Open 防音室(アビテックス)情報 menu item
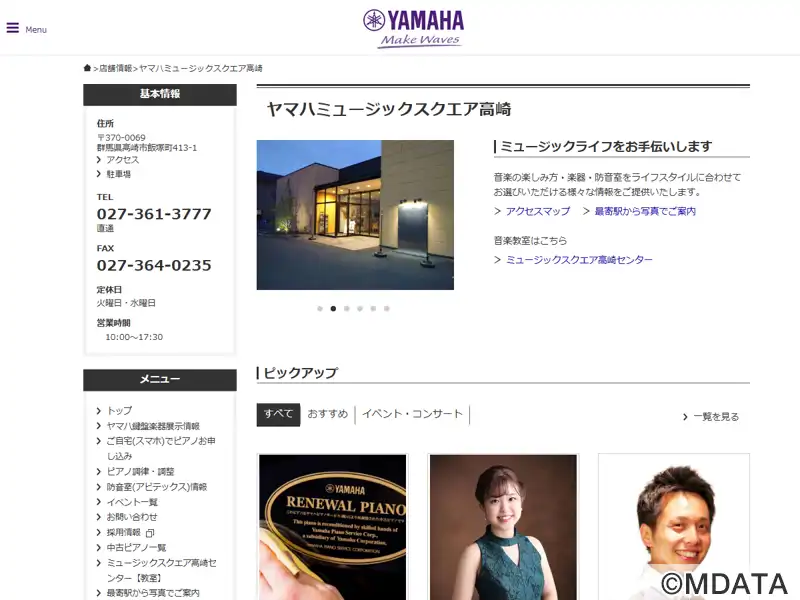 157,487
